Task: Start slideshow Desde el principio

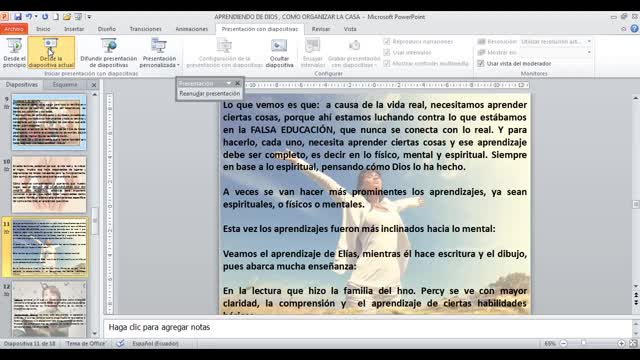Action: [x=14, y=52]
